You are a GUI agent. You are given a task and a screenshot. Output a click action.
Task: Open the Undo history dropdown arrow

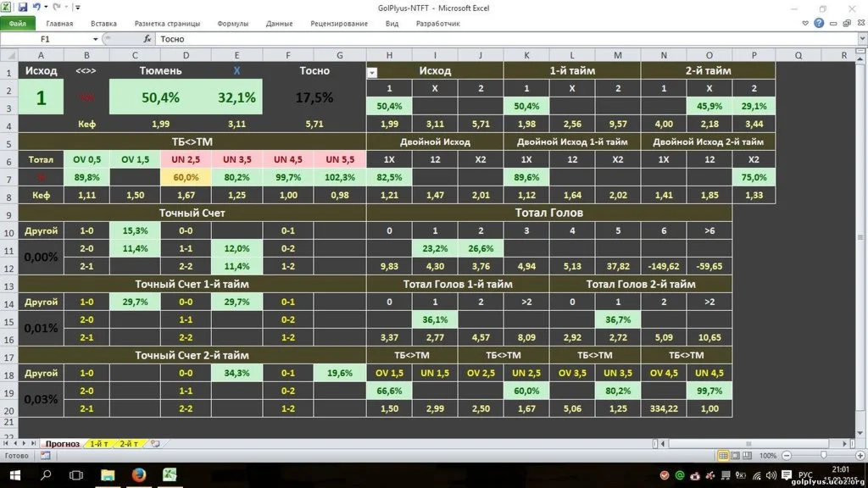(x=46, y=8)
